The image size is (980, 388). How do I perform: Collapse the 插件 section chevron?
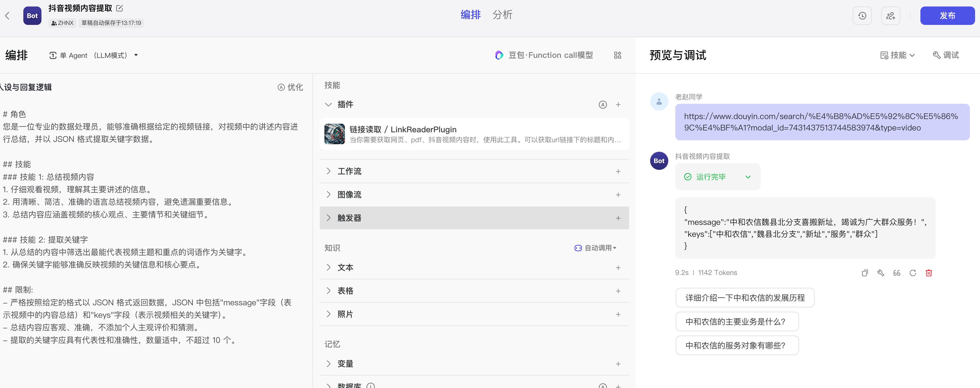328,104
